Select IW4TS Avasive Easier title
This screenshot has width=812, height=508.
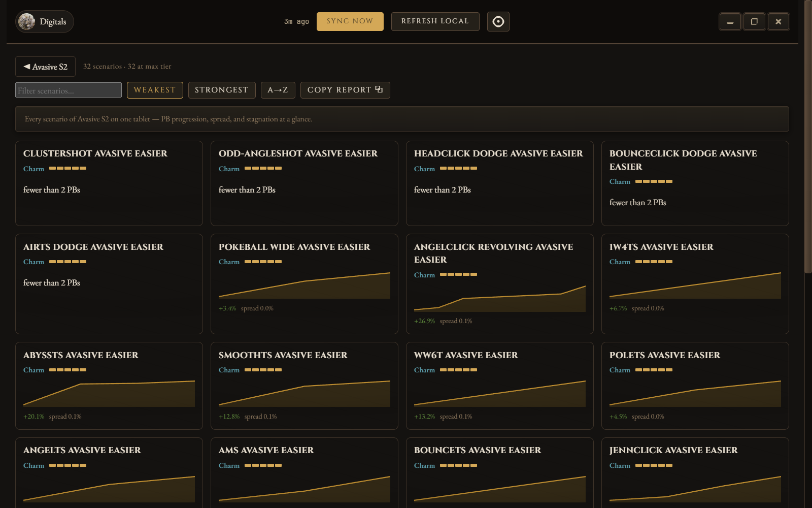tap(661, 247)
